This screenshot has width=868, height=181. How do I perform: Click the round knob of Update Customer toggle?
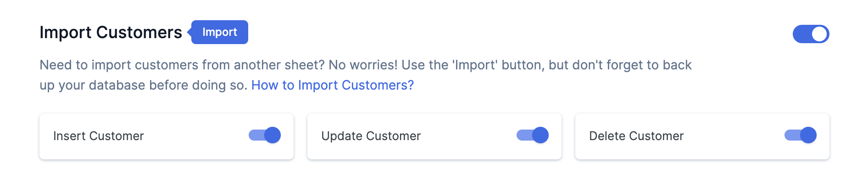pos(540,135)
